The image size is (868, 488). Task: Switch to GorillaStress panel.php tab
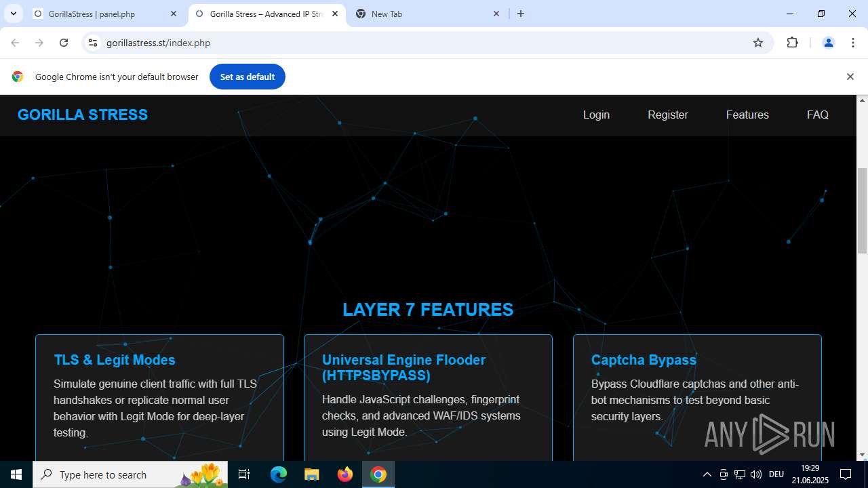105,14
